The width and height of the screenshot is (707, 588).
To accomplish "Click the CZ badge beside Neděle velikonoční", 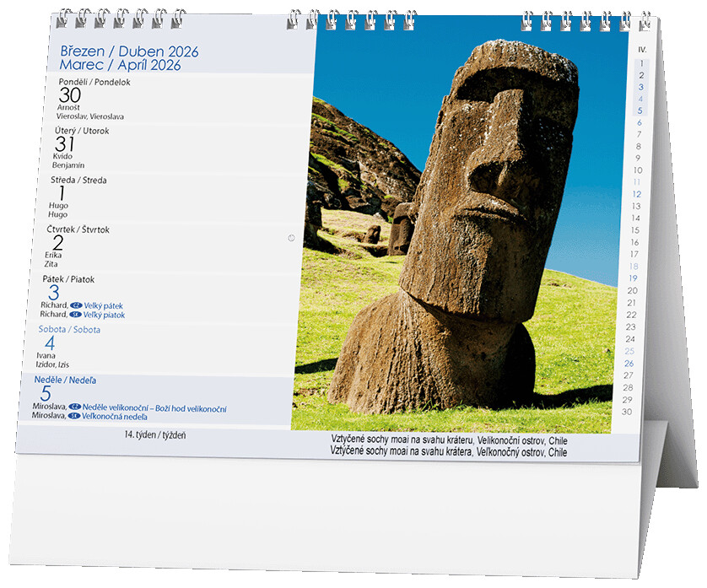I will (74, 407).
